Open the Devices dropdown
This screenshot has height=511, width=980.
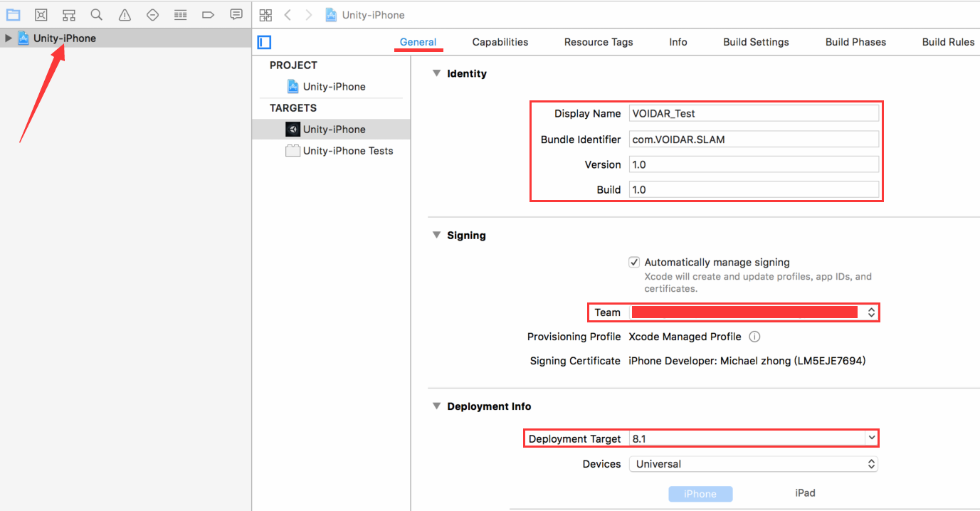[754, 464]
